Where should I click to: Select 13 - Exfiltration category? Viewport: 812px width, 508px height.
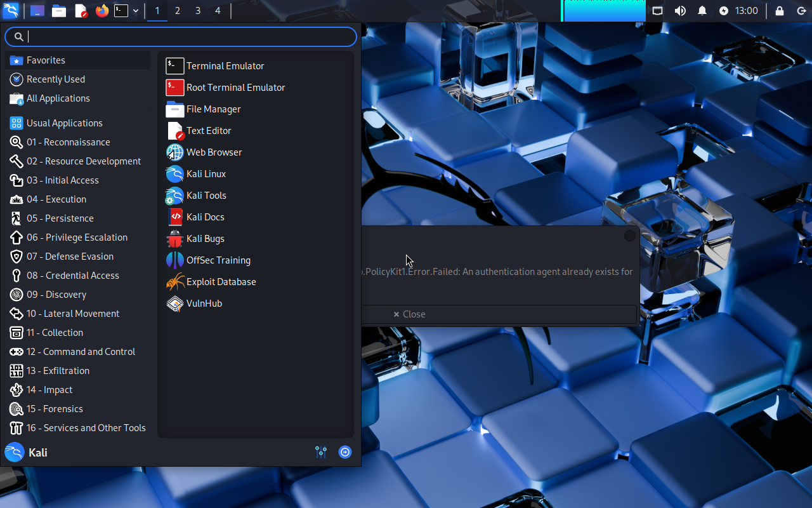(x=77, y=371)
